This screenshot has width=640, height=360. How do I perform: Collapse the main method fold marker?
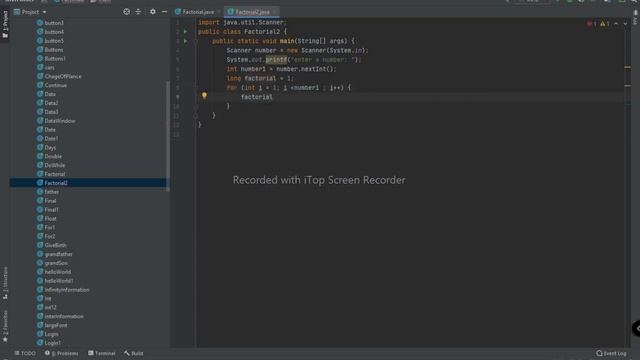pos(196,41)
